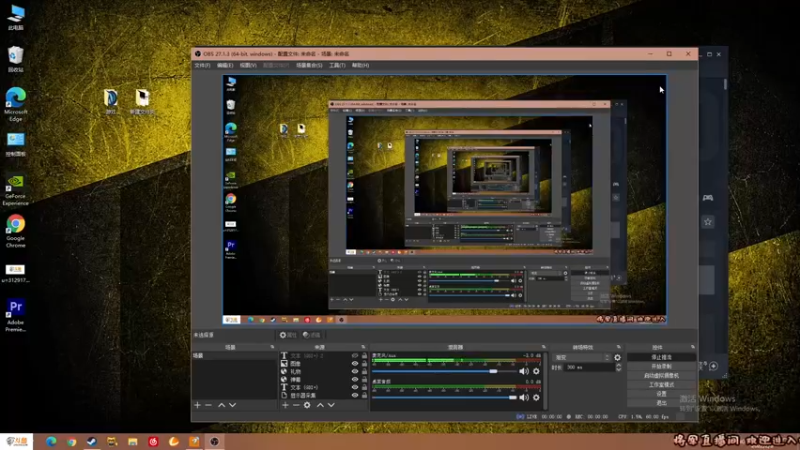Lock the 显示器采集 display capture source
This screenshot has width=800, height=450.
364,395
